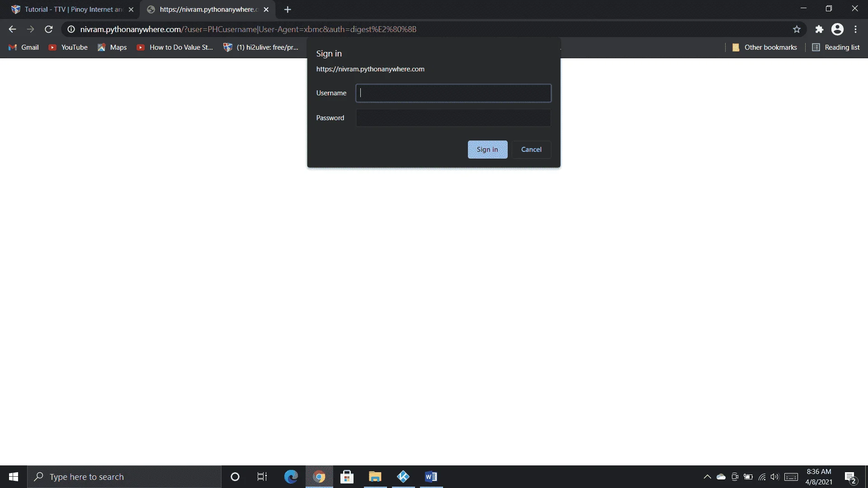Close the Tutorial - TTV tab

[x=131, y=9]
